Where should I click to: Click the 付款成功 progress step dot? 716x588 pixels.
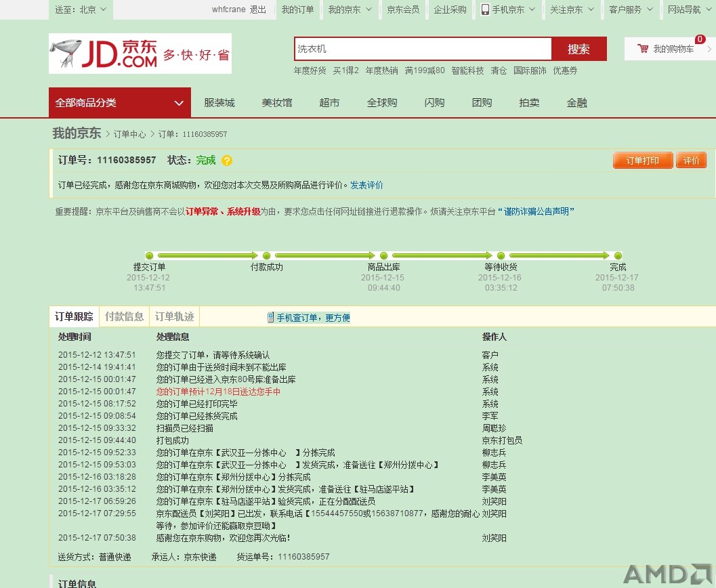tap(267, 255)
